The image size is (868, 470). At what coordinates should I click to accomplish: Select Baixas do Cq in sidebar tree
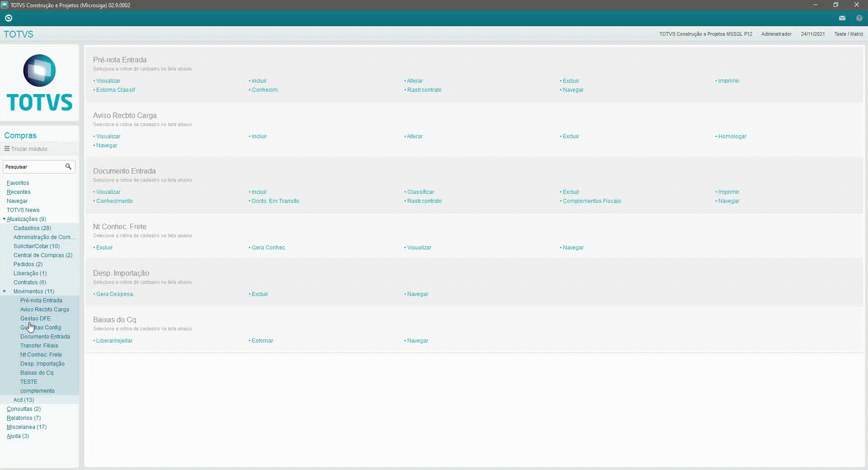37,373
